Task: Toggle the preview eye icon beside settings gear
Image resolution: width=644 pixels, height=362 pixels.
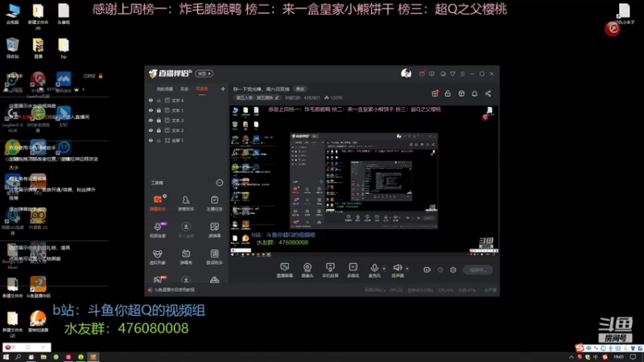Action: coord(440,269)
